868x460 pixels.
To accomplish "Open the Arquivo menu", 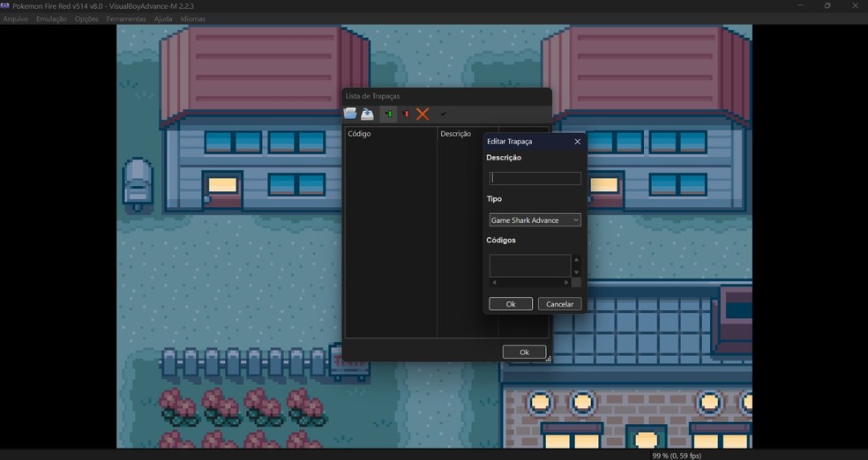I will (16, 19).
